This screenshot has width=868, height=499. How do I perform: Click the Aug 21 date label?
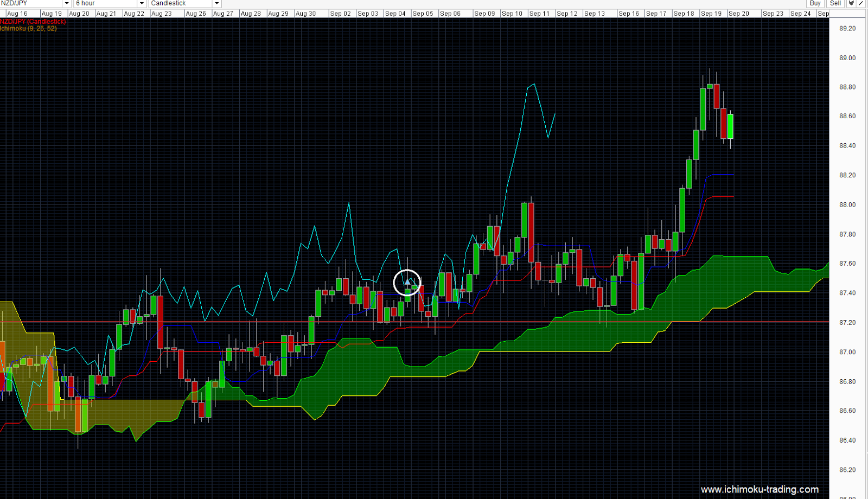coord(106,14)
